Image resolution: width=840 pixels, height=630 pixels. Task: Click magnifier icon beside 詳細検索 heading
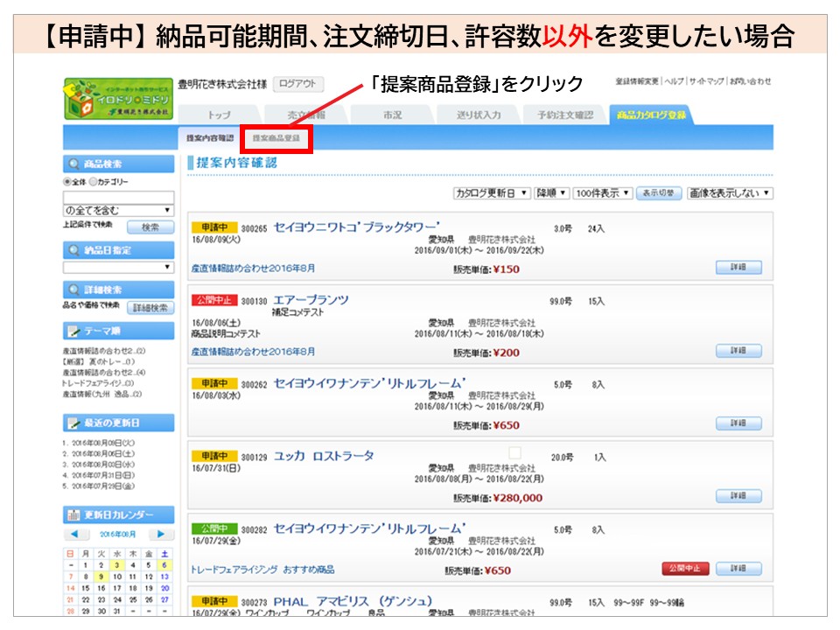(x=73, y=289)
